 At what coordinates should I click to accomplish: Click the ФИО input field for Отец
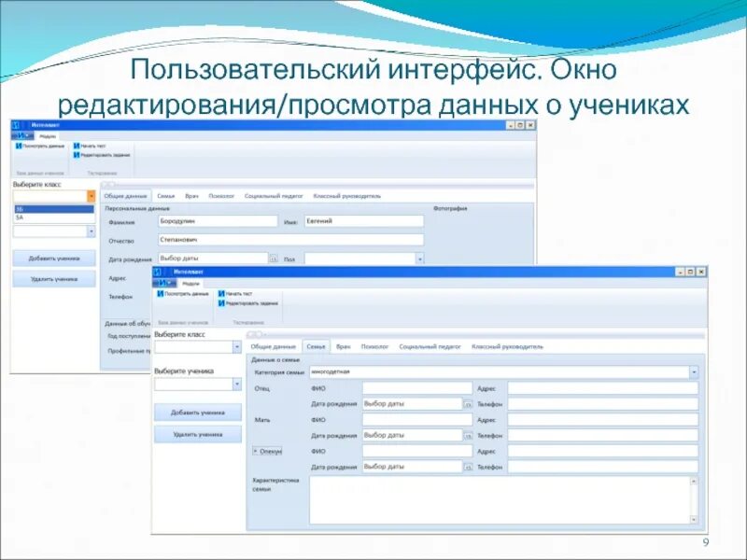click(416, 386)
